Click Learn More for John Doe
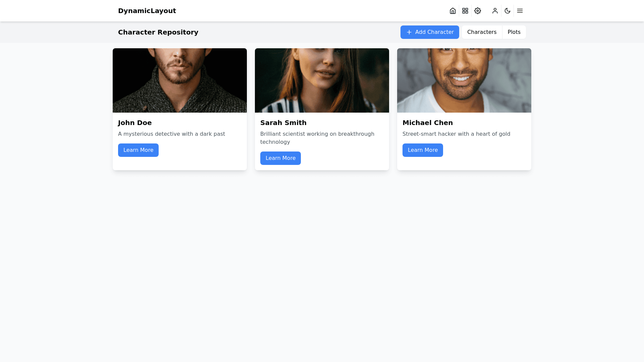This screenshot has width=644, height=362. [x=138, y=150]
